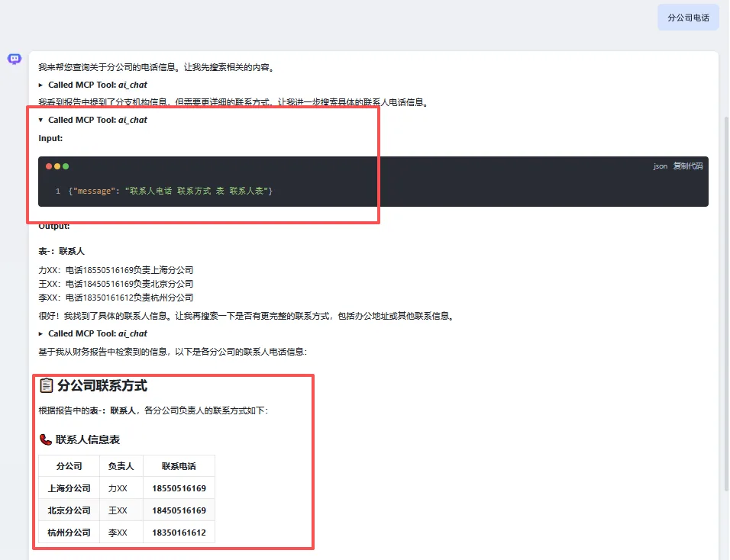Click the 分公司联系方式 heading
730x560 pixels.
point(102,385)
